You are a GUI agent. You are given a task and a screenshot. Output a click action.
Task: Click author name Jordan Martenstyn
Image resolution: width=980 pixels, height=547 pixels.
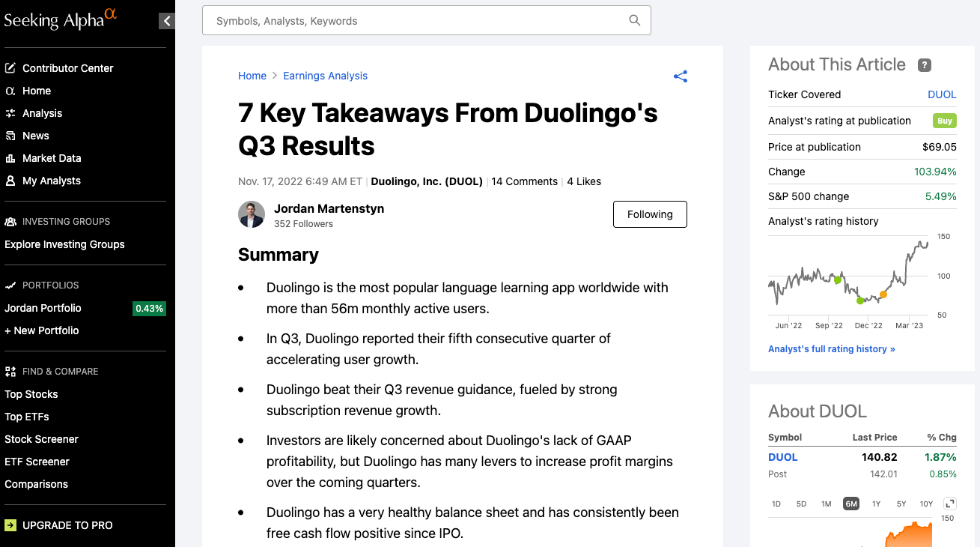coord(329,208)
